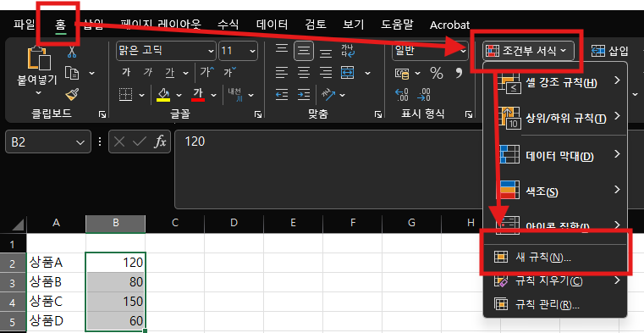Increase font size with 가^ icon
Viewport: 644px width, 333px height.
[206, 72]
